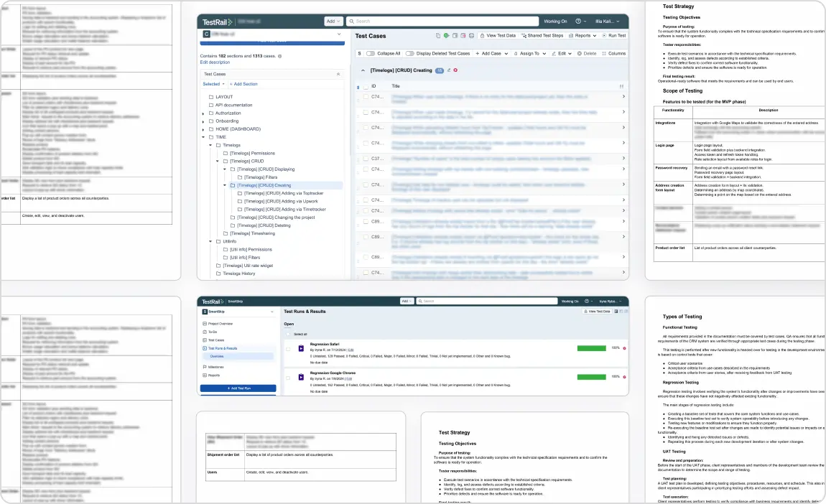The width and height of the screenshot is (826, 504).
Task: Toggle Display Deleted Test Cases
Action: tap(409, 53)
